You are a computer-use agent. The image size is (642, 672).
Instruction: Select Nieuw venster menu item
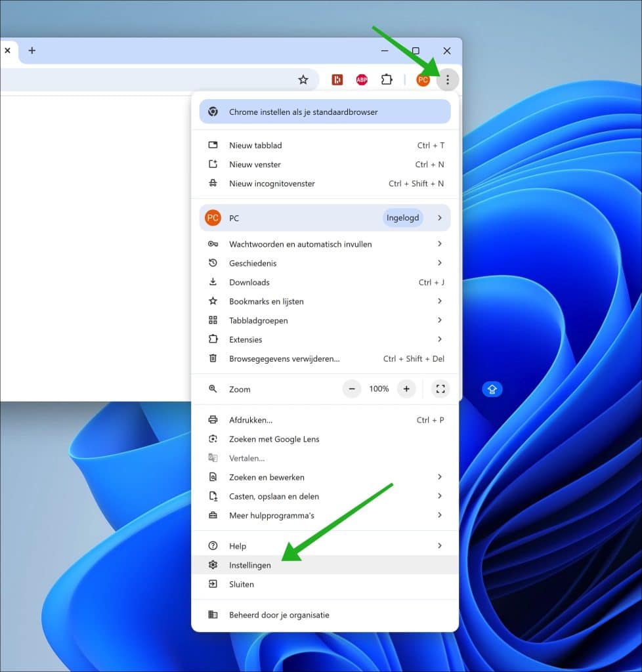click(x=325, y=165)
